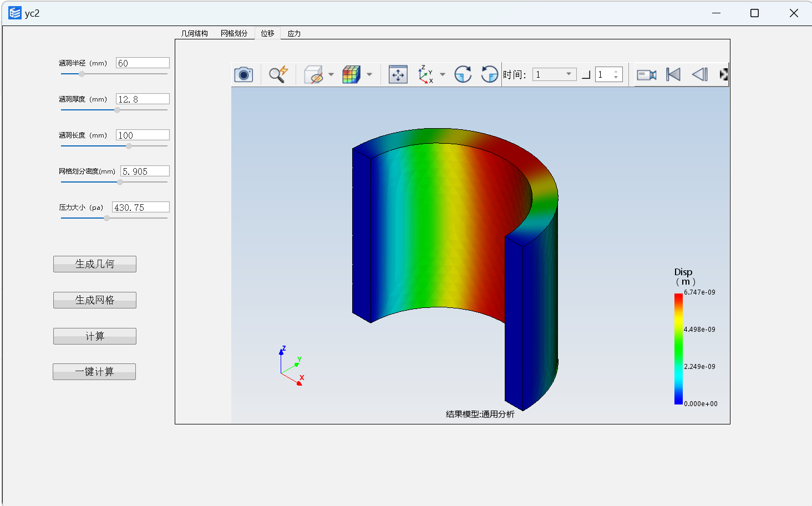The image size is (812, 506).
Task: Click the magnifier quick-search icon
Action: coord(278,74)
